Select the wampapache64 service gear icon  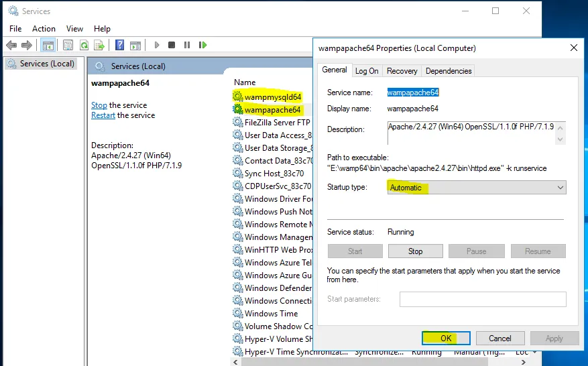[x=238, y=109]
